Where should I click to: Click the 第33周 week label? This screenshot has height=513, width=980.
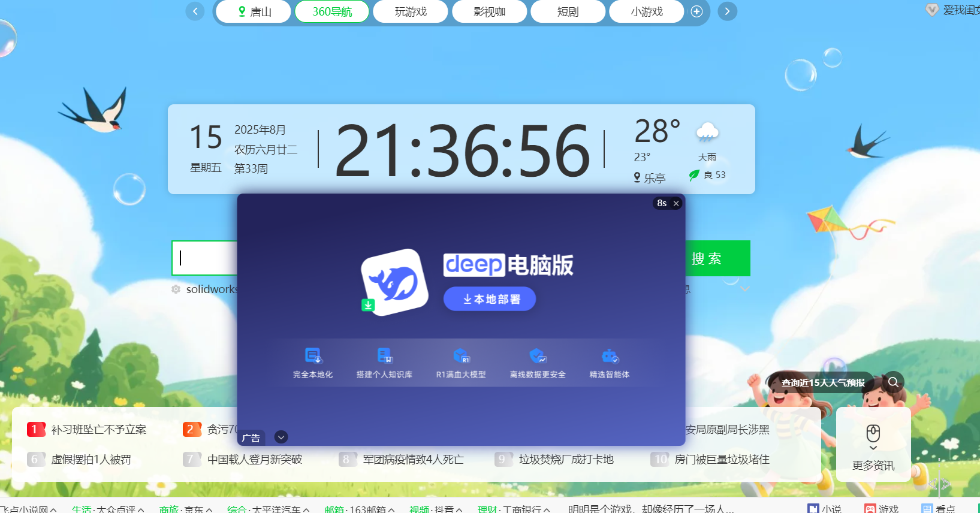click(x=251, y=168)
